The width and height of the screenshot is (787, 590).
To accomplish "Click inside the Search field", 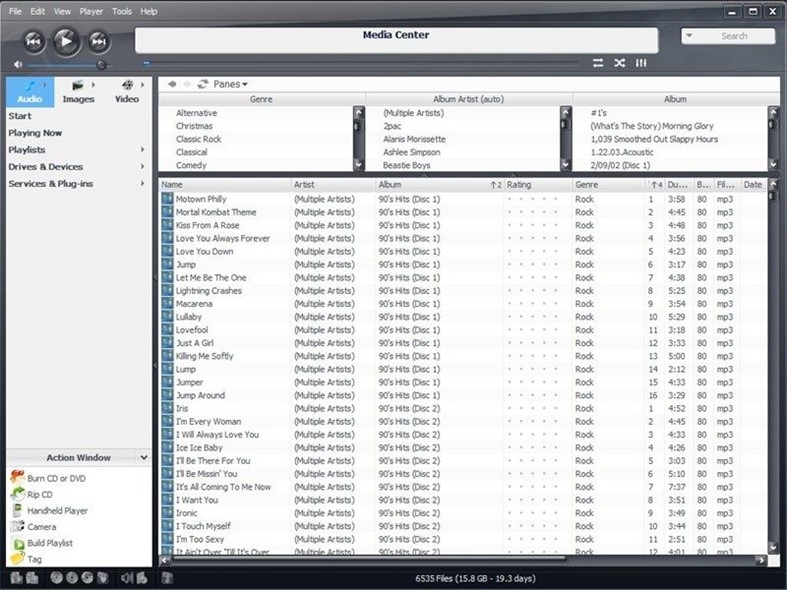I will [x=735, y=36].
